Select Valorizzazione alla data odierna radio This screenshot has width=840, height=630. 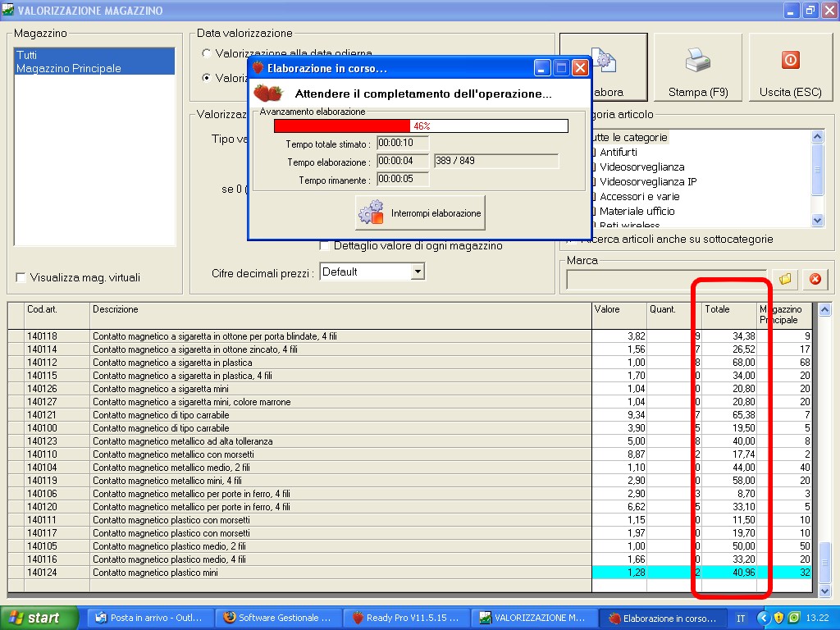click(206, 53)
